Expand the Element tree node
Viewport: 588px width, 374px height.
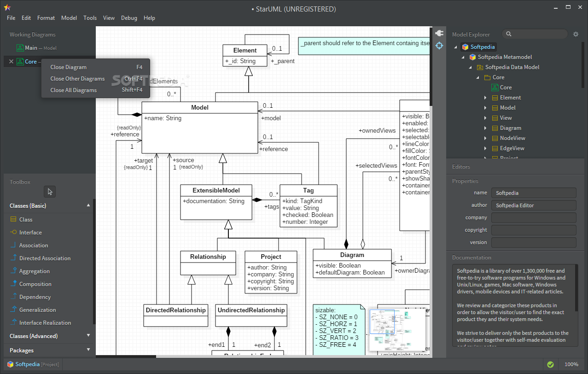[485, 98]
